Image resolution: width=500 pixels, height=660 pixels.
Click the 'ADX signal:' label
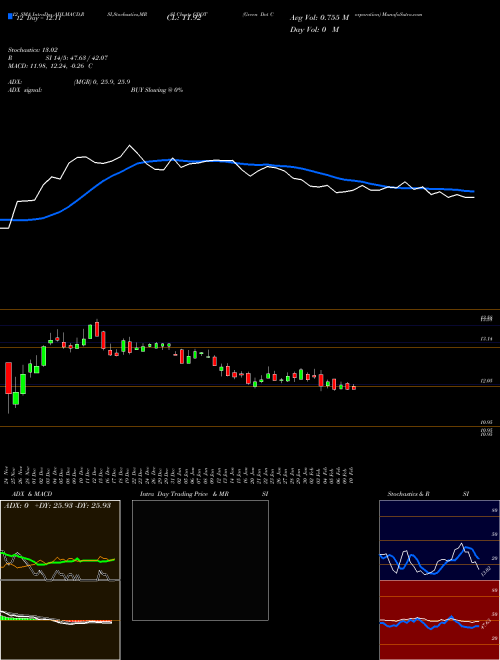(x=25, y=90)
